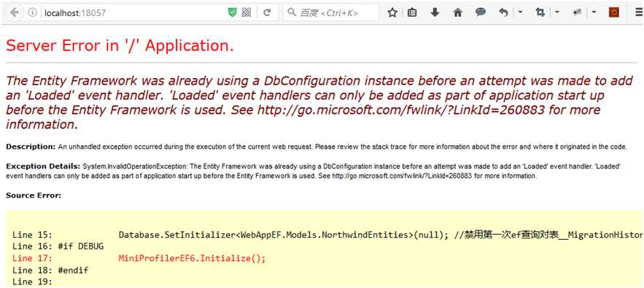Screen dimensions: 644x288
Task: Click the crop screenshot tool icon
Action: pos(540,12)
